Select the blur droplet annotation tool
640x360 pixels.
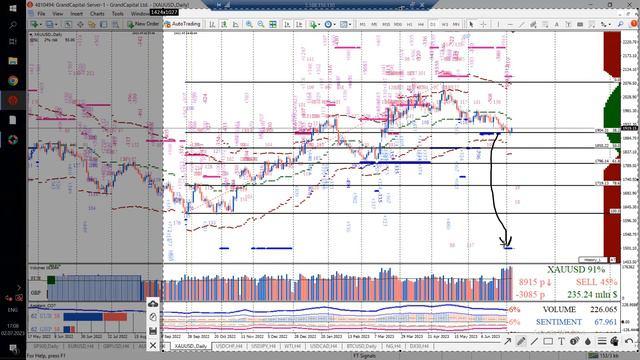click(588, 341)
